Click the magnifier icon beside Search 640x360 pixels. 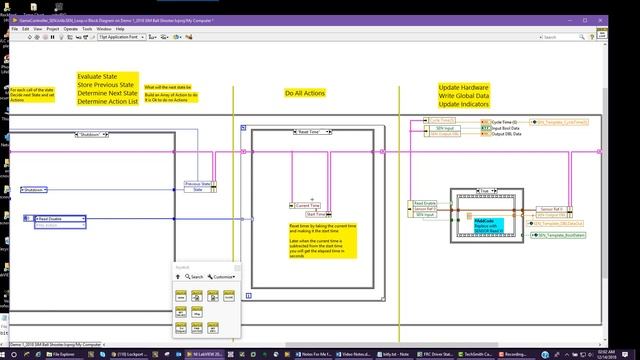582,37
